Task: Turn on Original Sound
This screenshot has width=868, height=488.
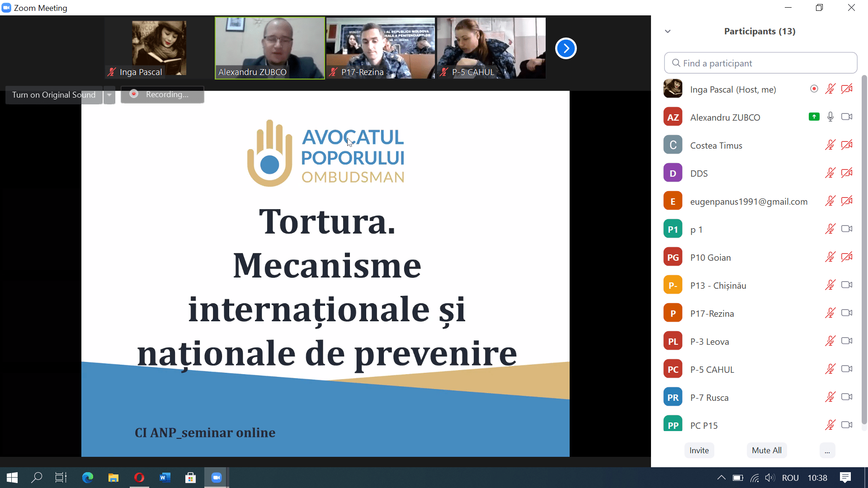Action: 54,95
